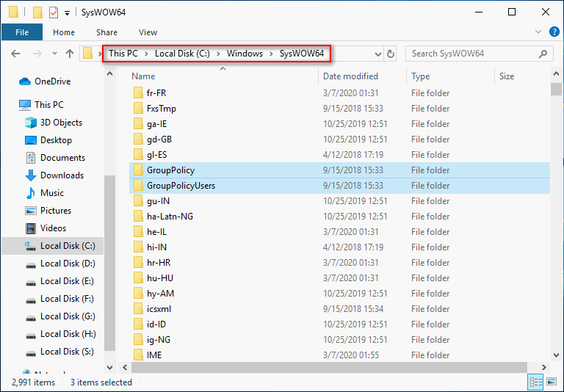
Task: Open the Help question mark icon
Action: (x=554, y=32)
